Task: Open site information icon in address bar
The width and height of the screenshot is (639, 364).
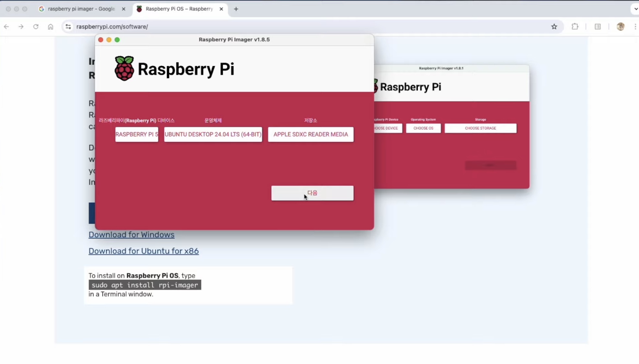Action: [68, 27]
